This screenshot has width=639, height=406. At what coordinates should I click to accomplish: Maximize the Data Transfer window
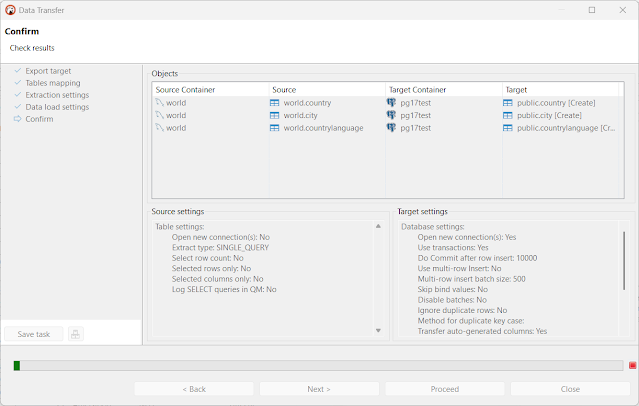[592, 10]
